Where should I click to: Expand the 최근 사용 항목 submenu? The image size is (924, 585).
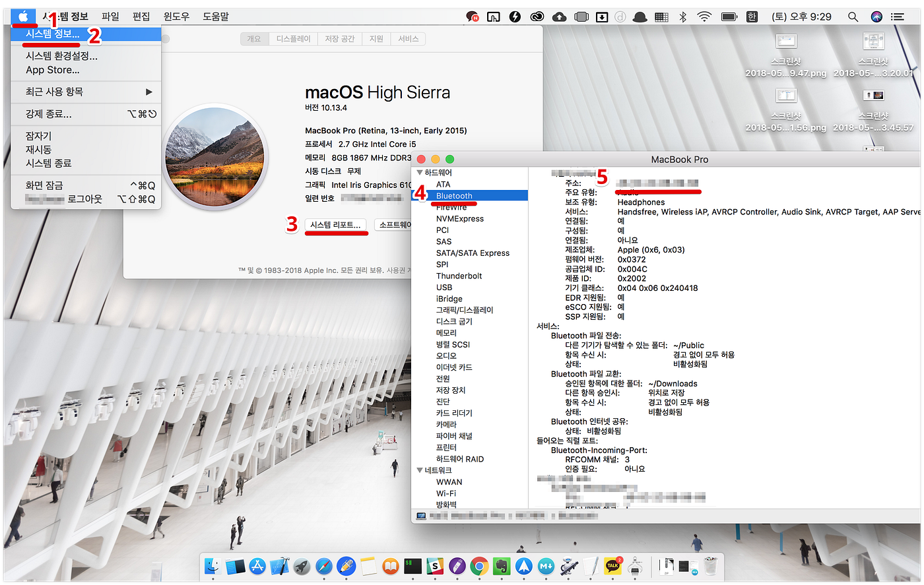86,92
